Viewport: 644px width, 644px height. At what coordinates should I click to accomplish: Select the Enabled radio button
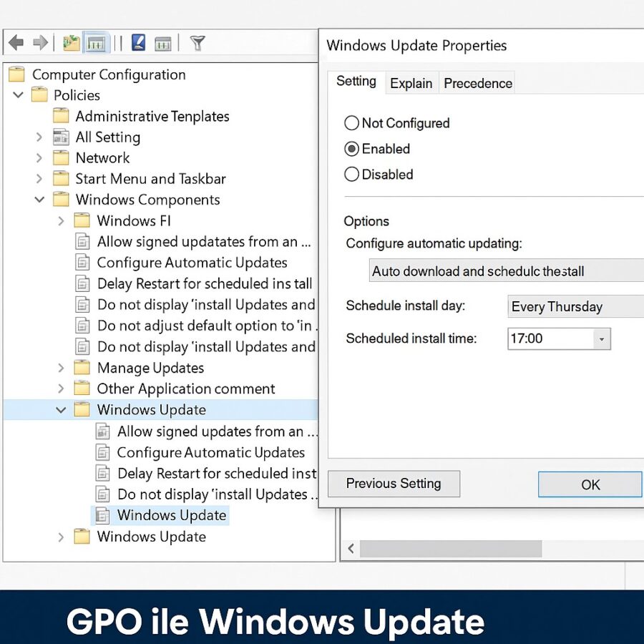coord(351,149)
